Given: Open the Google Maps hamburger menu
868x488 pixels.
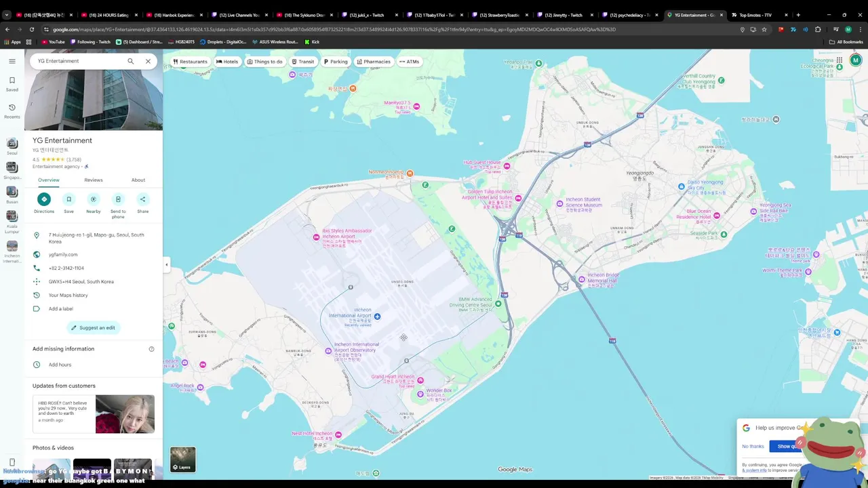Looking at the screenshot, I should click(x=12, y=61).
